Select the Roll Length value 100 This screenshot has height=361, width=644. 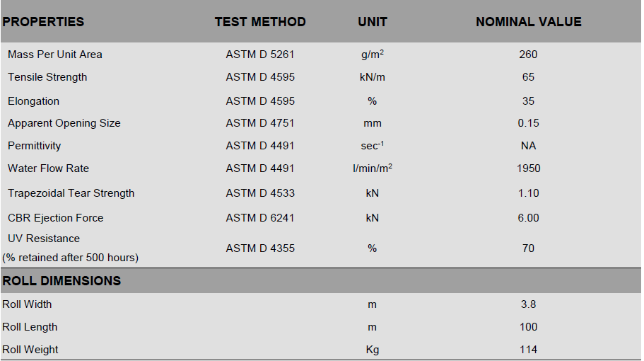pyautogui.click(x=528, y=327)
